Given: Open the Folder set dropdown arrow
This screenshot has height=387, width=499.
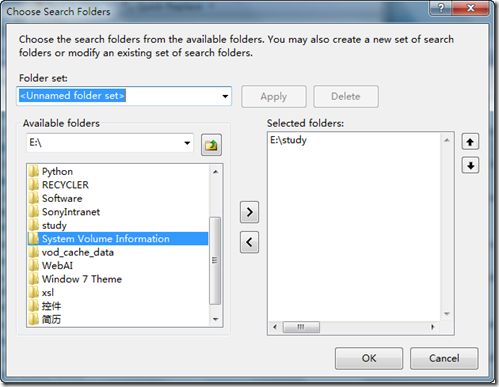Looking at the screenshot, I should coord(225,96).
